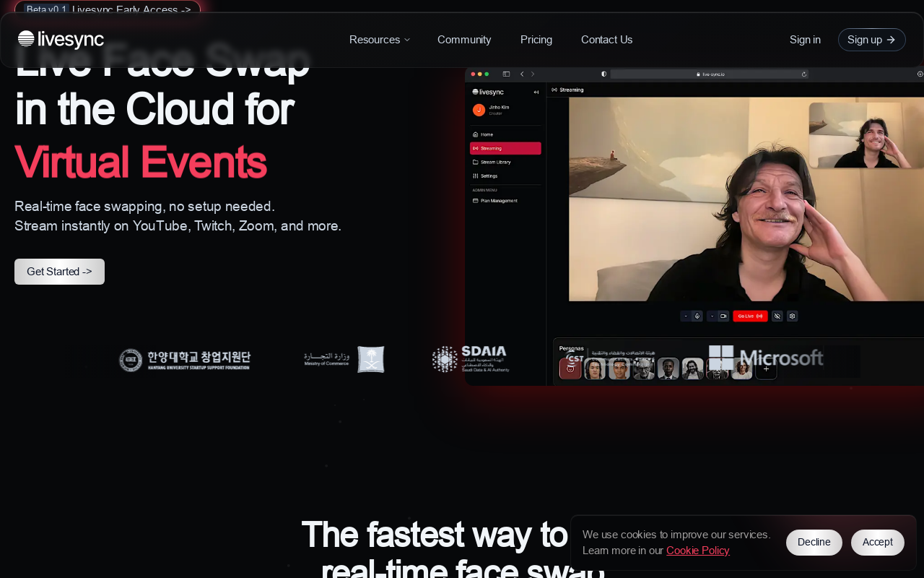This screenshot has height=578, width=924.
Task: Select the elderly man with glasses persona
Action: coord(644,368)
